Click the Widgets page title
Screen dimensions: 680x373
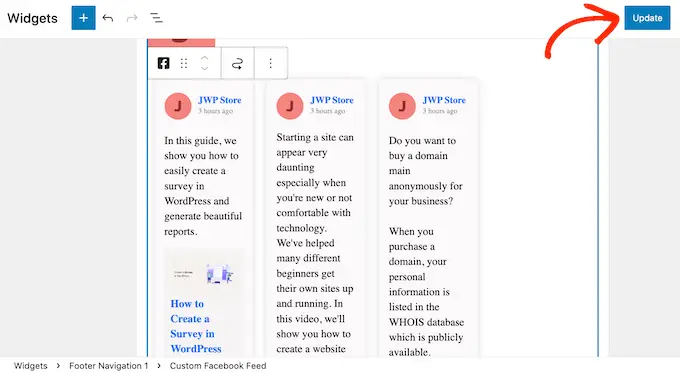point(33,18)
